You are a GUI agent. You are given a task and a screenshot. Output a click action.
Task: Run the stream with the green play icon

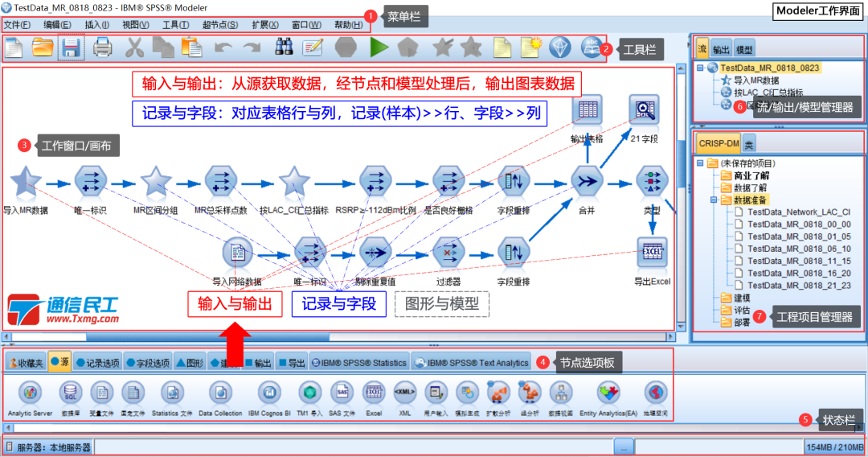click(x=379, y=47)
